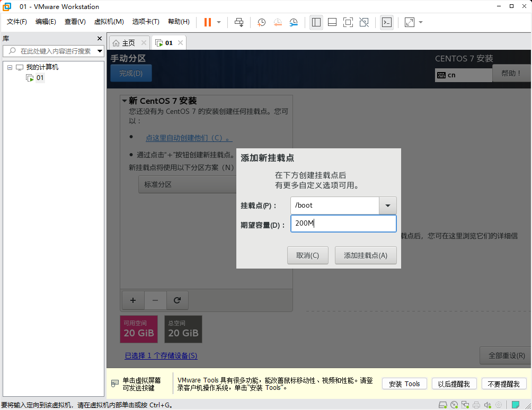This screenshot has height=410, width=532.
Task: Toggle the library sidebar view icon
Action: click(x=316, y=22)
